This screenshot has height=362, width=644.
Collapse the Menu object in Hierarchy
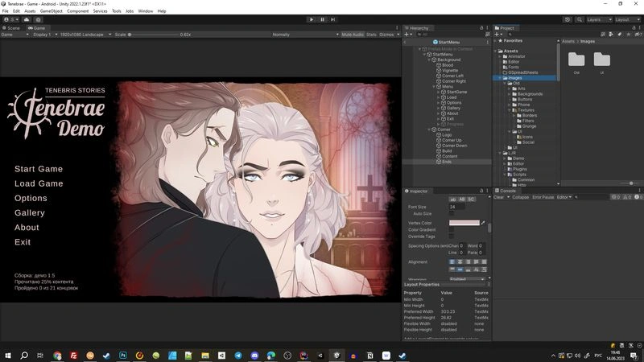pos(434,87)
